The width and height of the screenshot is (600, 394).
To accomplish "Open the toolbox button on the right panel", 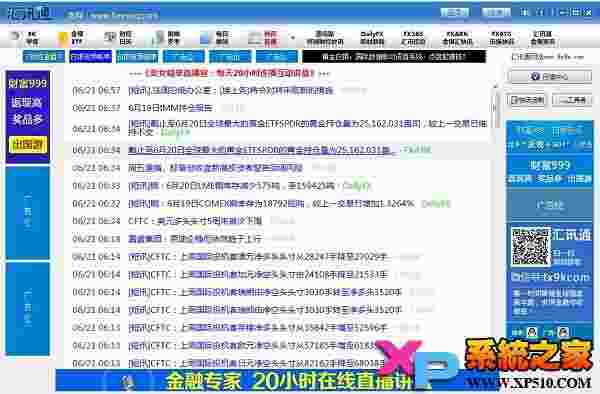I will [572, 100].
